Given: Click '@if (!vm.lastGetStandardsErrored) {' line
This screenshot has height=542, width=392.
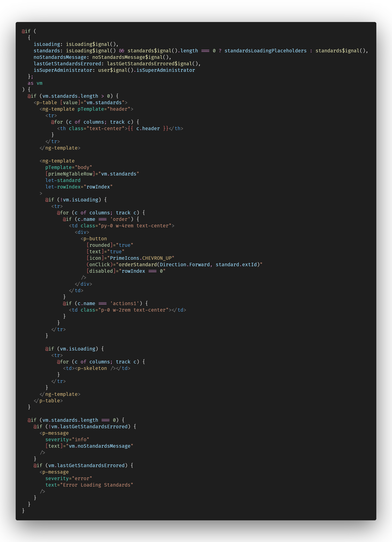Looking at the screenshot, I should [85, 427].
